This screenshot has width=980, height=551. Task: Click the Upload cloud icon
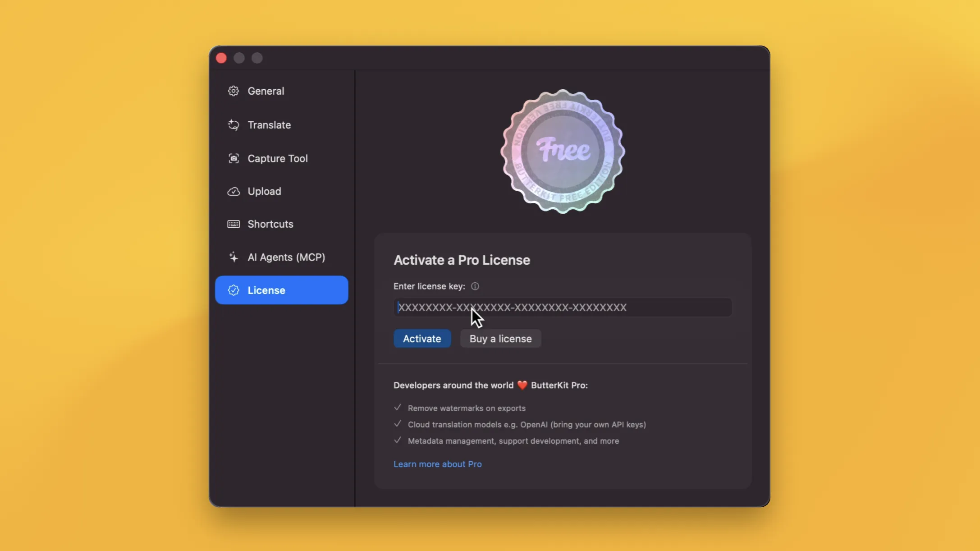[233, 192]
